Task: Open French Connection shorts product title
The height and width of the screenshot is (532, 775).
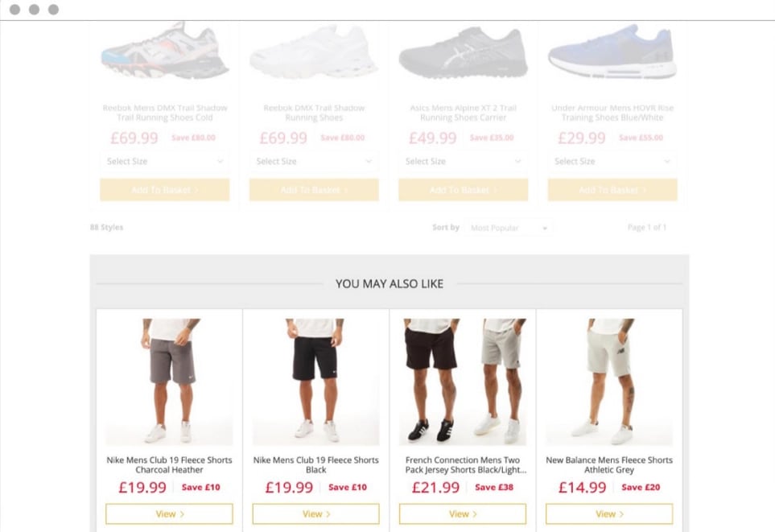Action: pyautogui.click(x=461, y=464)
